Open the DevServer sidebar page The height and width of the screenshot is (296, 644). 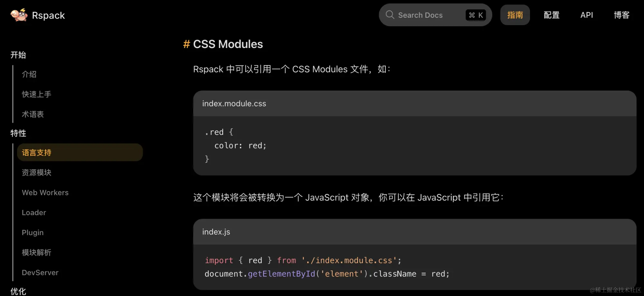pos(40,272)
